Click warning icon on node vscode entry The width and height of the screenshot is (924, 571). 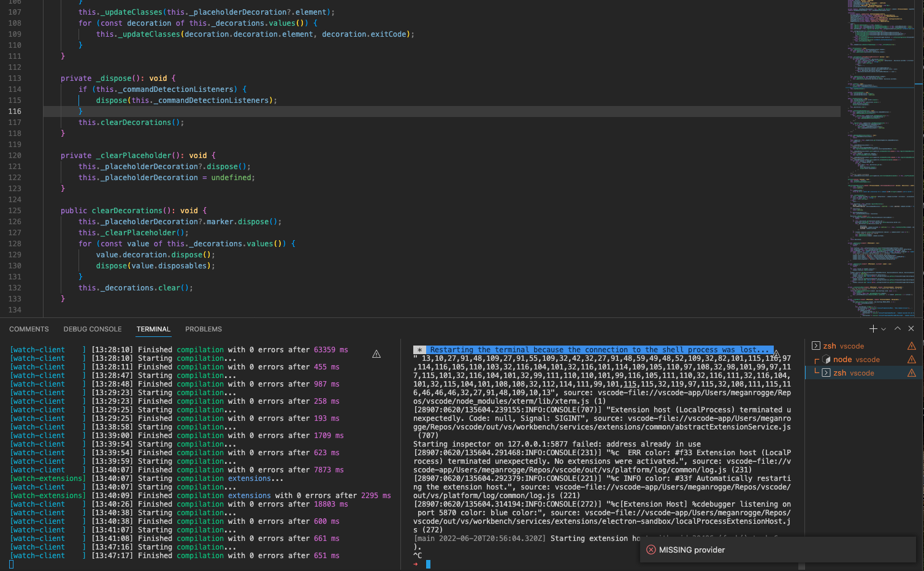(912, 360)
